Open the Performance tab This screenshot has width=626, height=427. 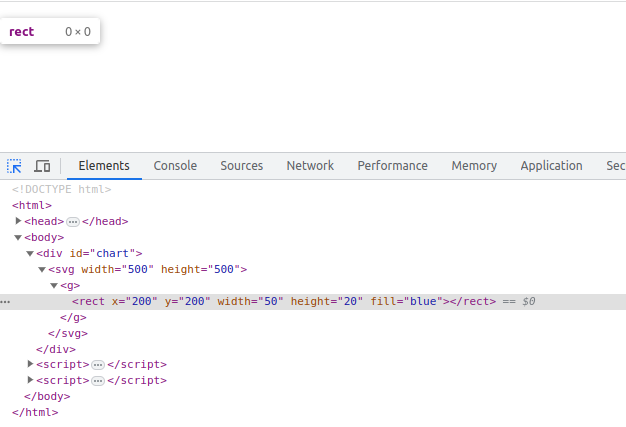point(392,166)
